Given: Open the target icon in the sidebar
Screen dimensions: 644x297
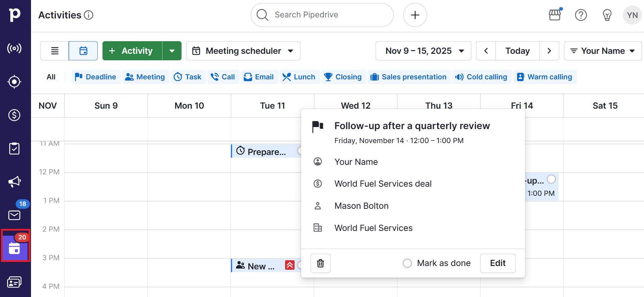Looking at the screenshot, I should [14, 82].
